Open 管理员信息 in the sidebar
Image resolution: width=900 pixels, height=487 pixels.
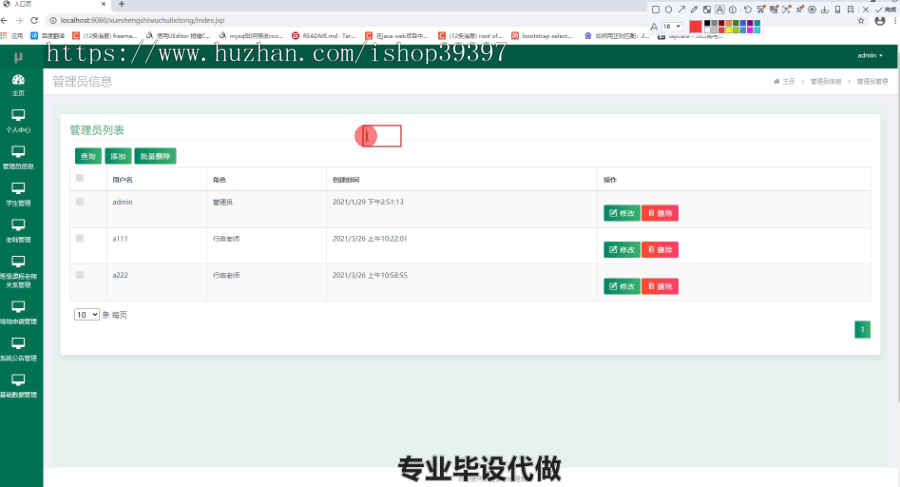click(x=18, y=158)
